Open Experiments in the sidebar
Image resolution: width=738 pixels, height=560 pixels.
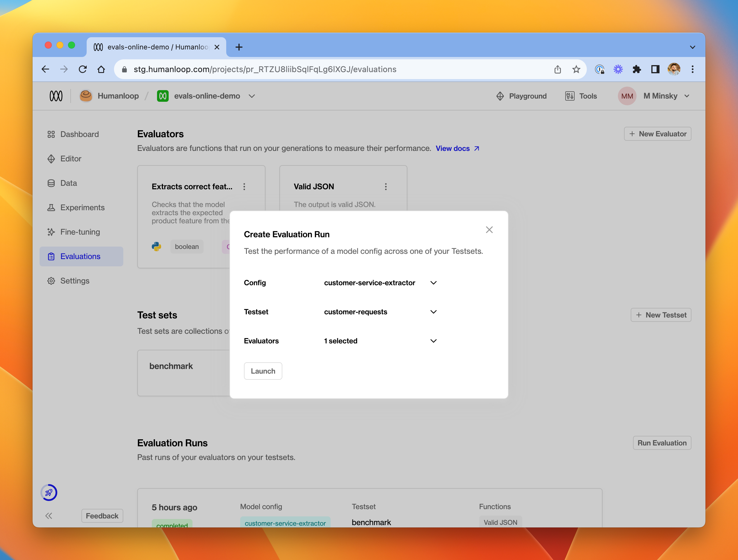click(82, 208)
